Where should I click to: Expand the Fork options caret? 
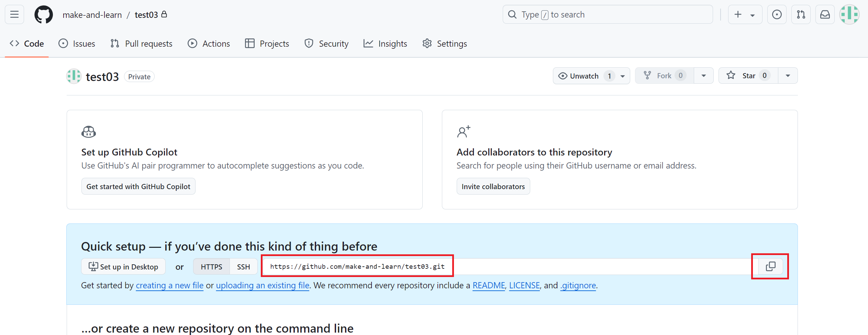[704, 76]
